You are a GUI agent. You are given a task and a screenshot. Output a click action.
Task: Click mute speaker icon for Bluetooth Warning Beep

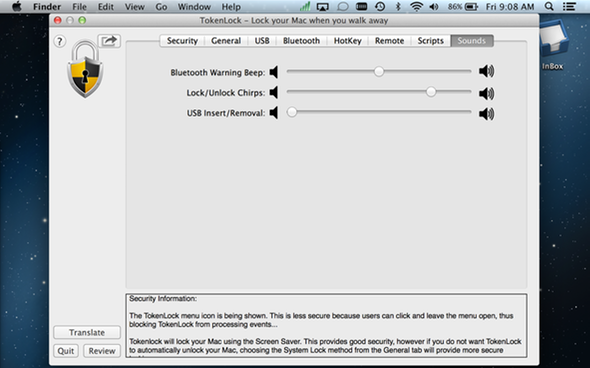click(274, 71)
